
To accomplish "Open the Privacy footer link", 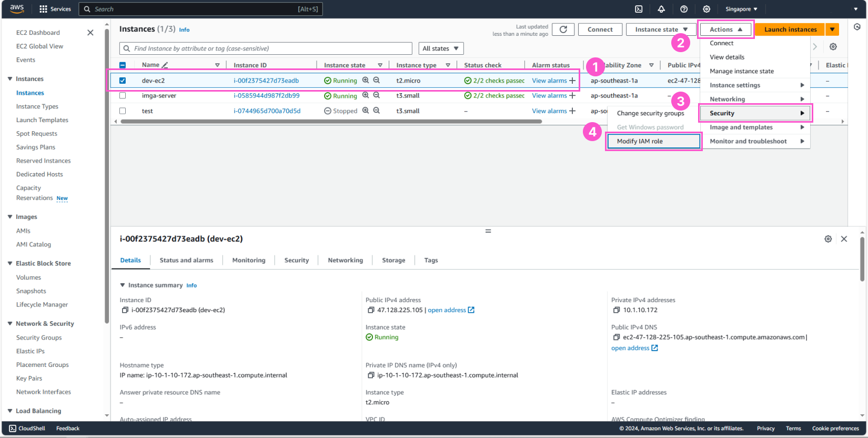I will [765, 429].
